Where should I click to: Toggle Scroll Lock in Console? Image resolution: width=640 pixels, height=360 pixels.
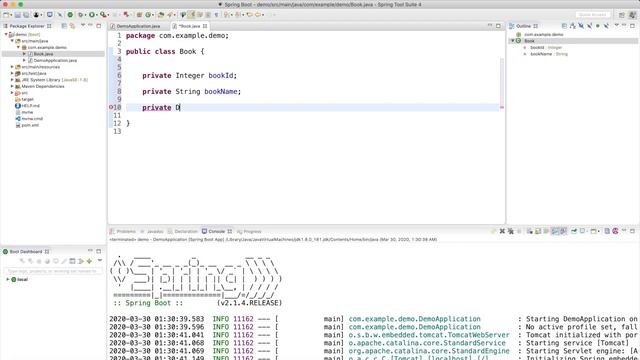point(538,231)
